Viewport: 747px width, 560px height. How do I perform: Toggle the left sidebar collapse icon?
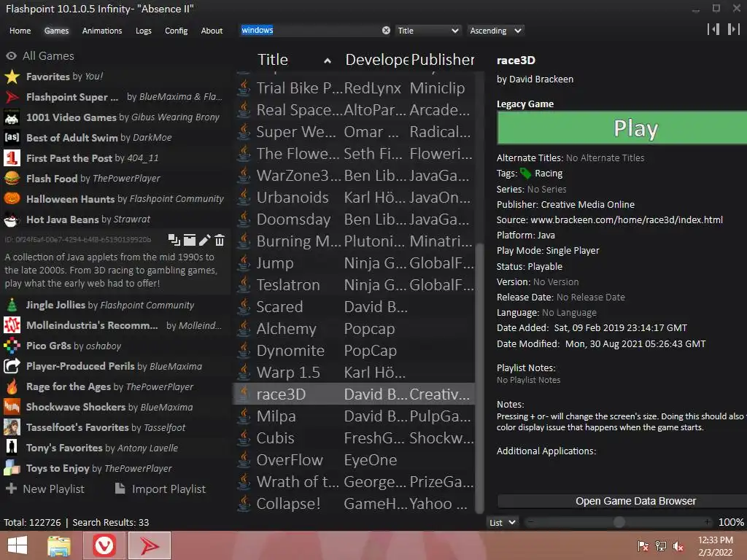click(x=713, y=29)
